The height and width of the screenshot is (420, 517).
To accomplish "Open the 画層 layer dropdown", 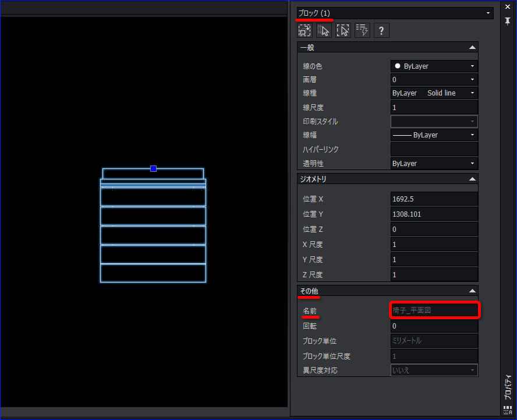I will [x=472, y=79].
